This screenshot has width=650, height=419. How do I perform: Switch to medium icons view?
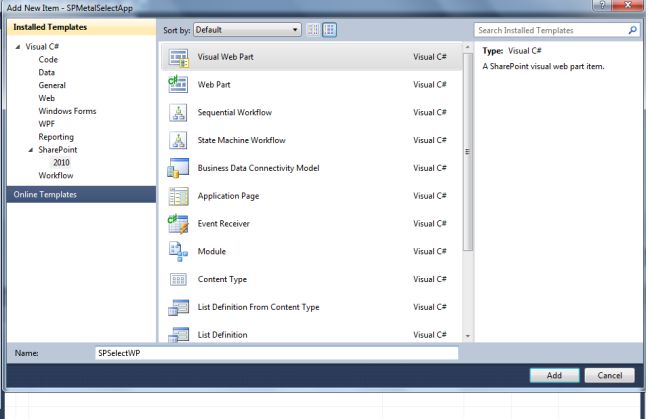(330, 30)
